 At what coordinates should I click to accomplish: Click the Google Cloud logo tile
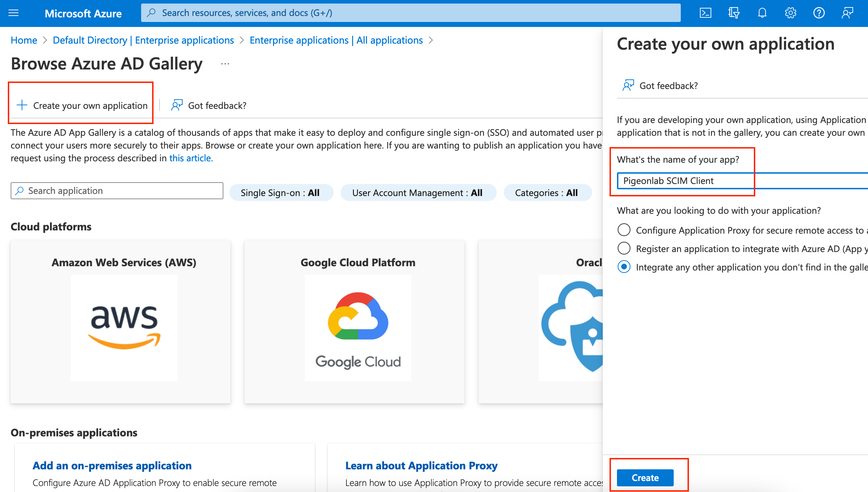click(x=358, y=328)
